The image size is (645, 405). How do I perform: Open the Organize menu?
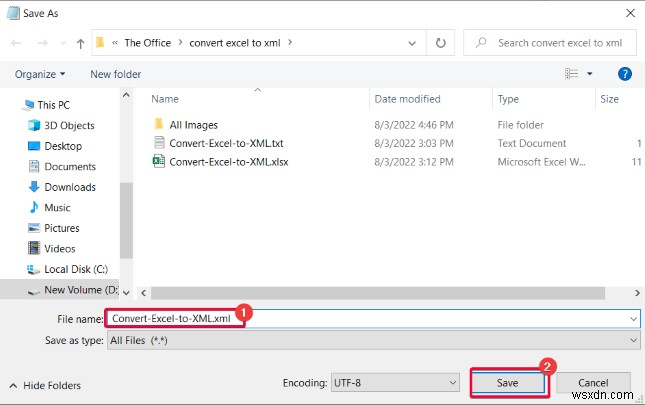pyautogui.click(x=40, y=74)
